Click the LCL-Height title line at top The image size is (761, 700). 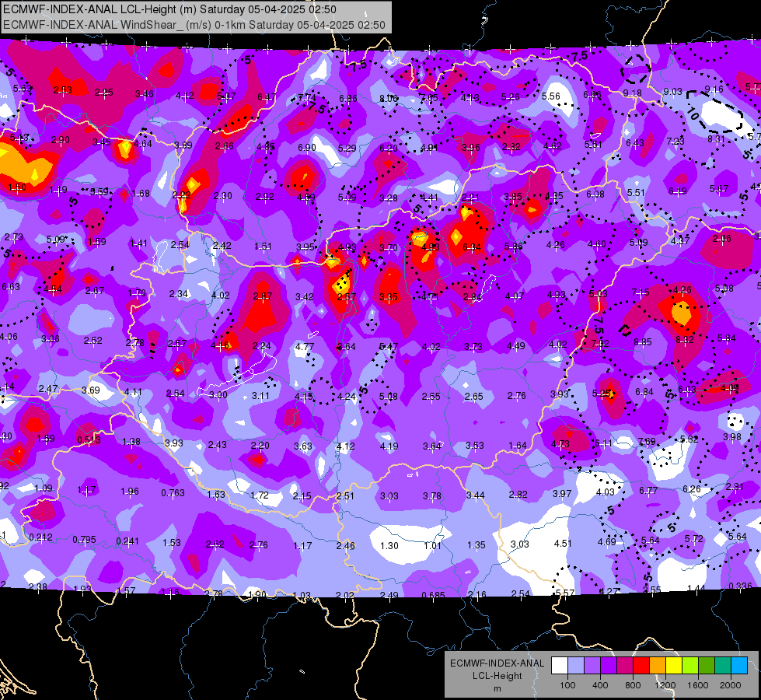(x=169, y=9)
